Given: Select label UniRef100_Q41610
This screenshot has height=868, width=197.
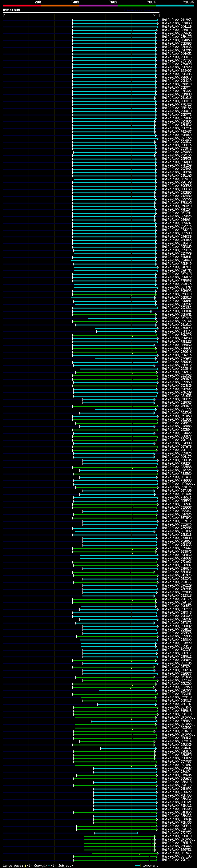Looking at the screenshot, I should (x=177, y=325).
